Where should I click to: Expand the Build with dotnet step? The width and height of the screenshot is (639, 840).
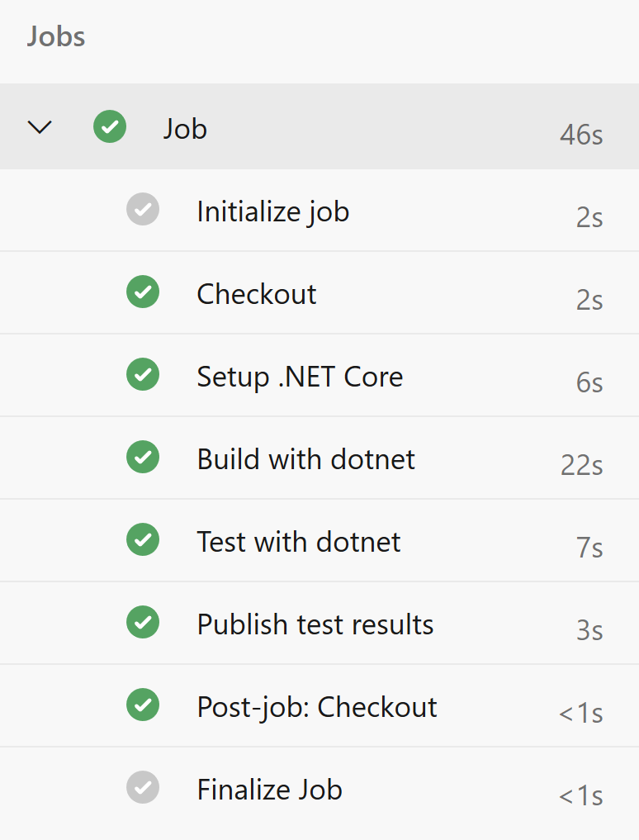(x=305, y=458)
